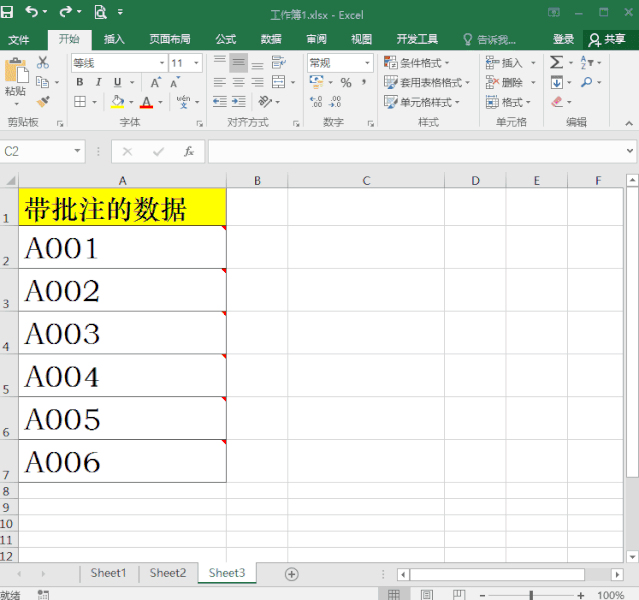Activate the Format Painter brush

pyautogui.click(x=43, y=101)
